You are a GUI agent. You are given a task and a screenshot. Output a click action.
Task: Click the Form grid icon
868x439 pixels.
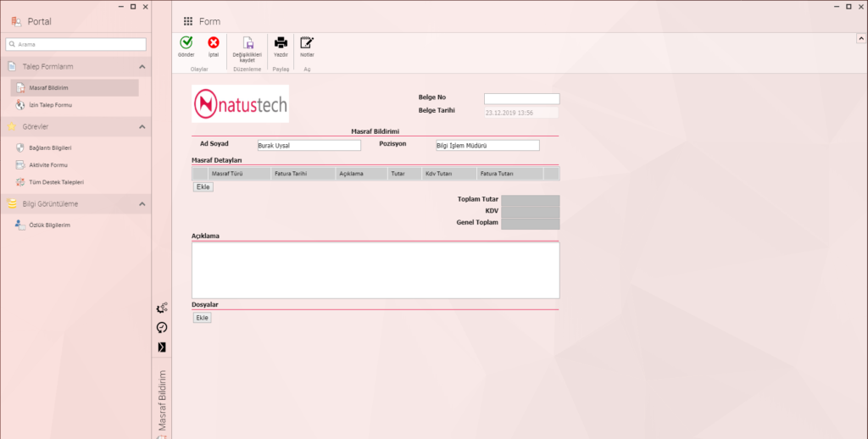point(188,21)
